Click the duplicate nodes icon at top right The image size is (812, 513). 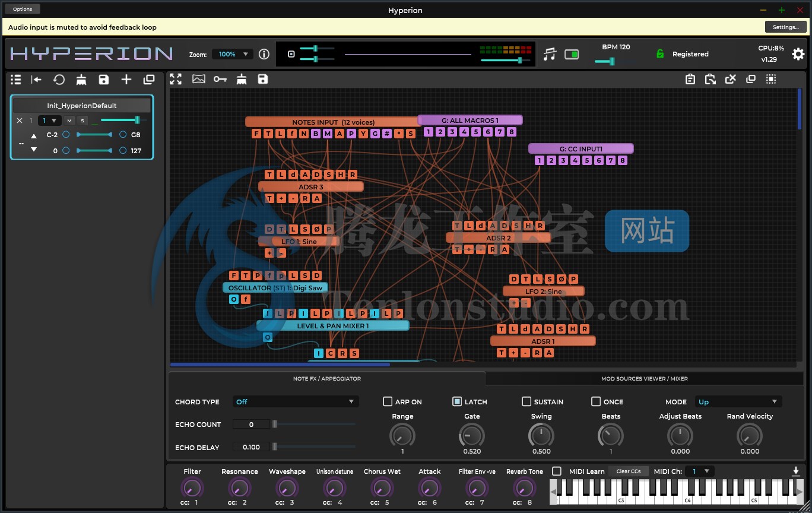tap(751, 79)
